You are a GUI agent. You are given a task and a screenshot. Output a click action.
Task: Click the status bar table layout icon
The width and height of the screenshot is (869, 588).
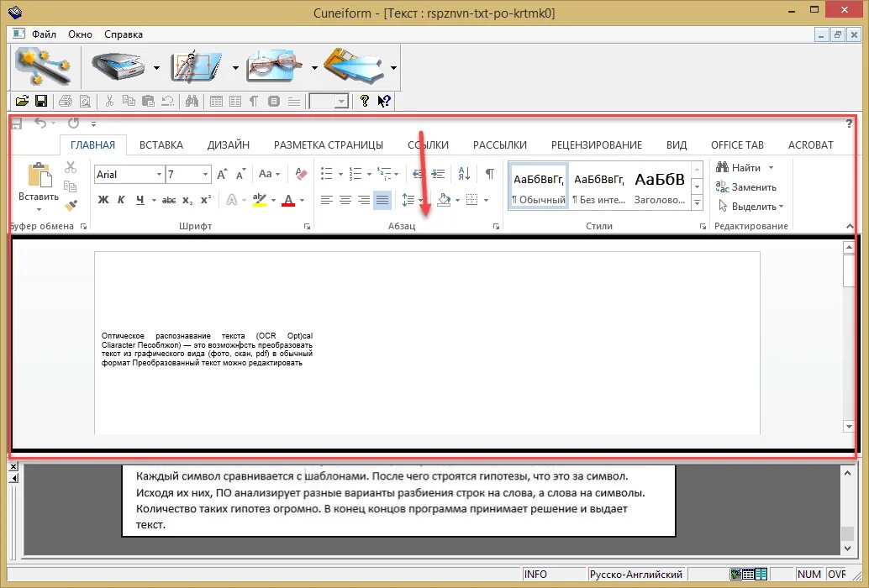coord(748,575)
